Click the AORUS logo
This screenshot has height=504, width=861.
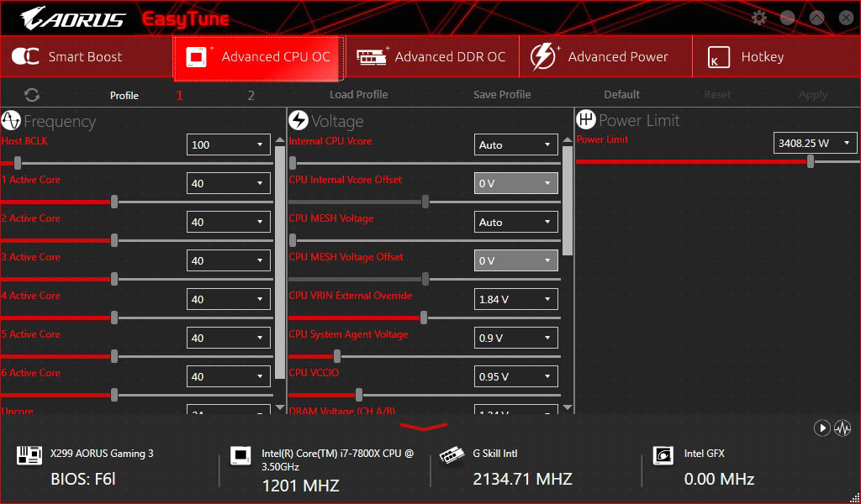pos(72,18)
